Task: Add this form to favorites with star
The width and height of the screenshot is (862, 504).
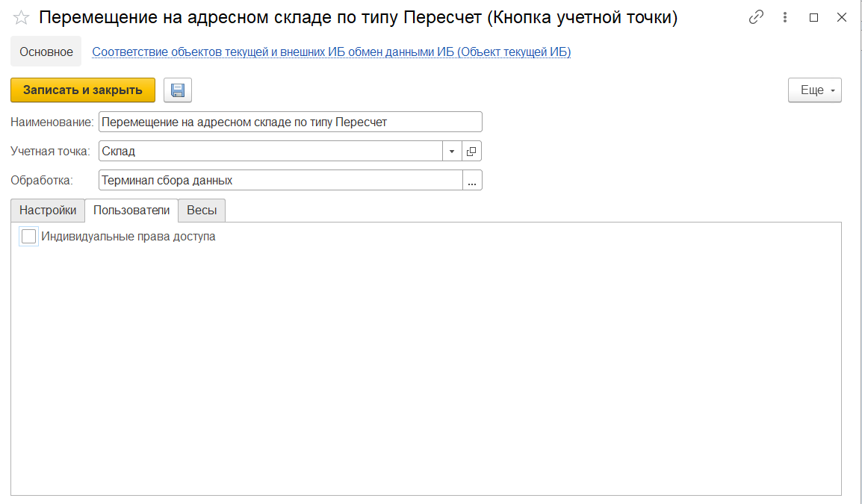Action: (x=22, y=18)
